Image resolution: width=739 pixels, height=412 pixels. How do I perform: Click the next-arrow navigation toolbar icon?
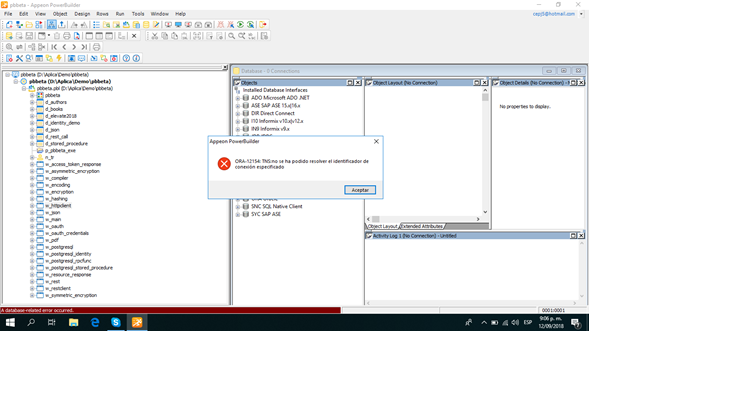(x=74, y=47)
